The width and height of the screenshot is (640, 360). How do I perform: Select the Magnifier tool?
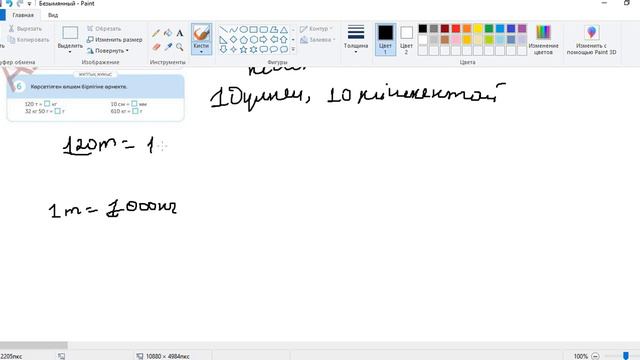coord(180,47)
